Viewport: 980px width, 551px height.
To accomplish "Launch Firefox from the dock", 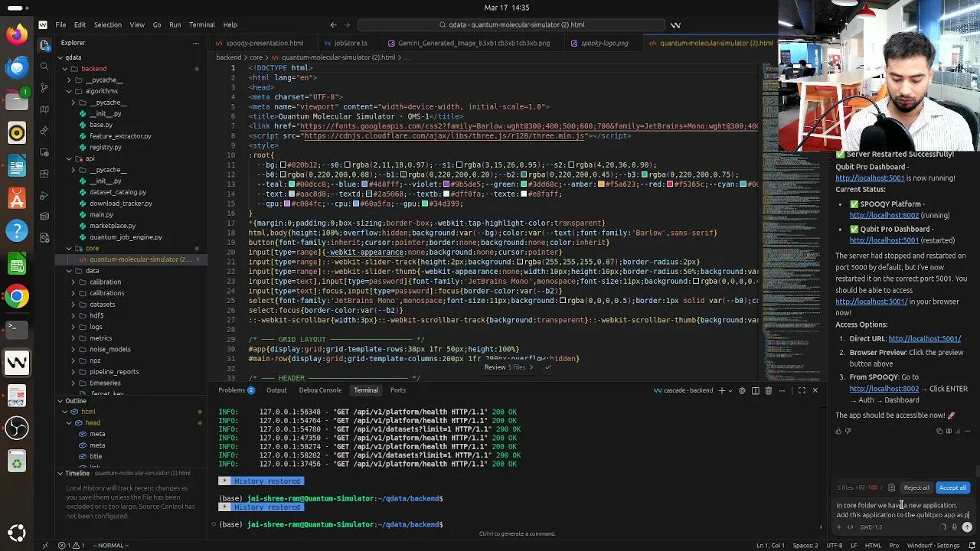I will click(x=16, y=34).
